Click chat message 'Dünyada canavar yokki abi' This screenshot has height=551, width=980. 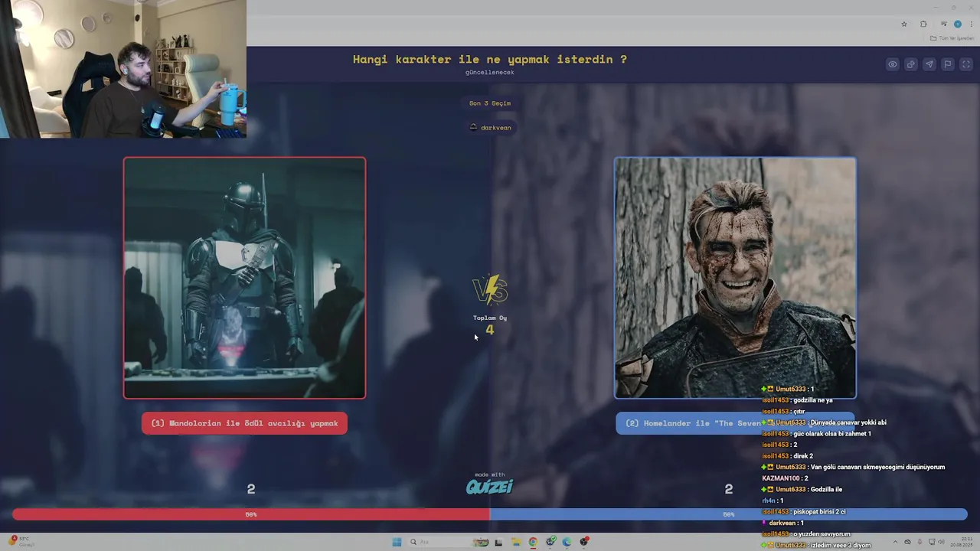(x=848, y=422)
